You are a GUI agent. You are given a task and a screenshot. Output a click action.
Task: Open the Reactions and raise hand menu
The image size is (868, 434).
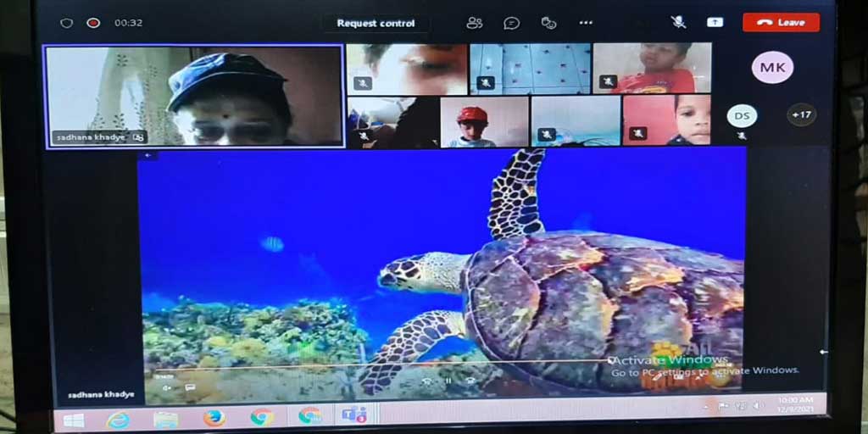[x=548, y=23]
